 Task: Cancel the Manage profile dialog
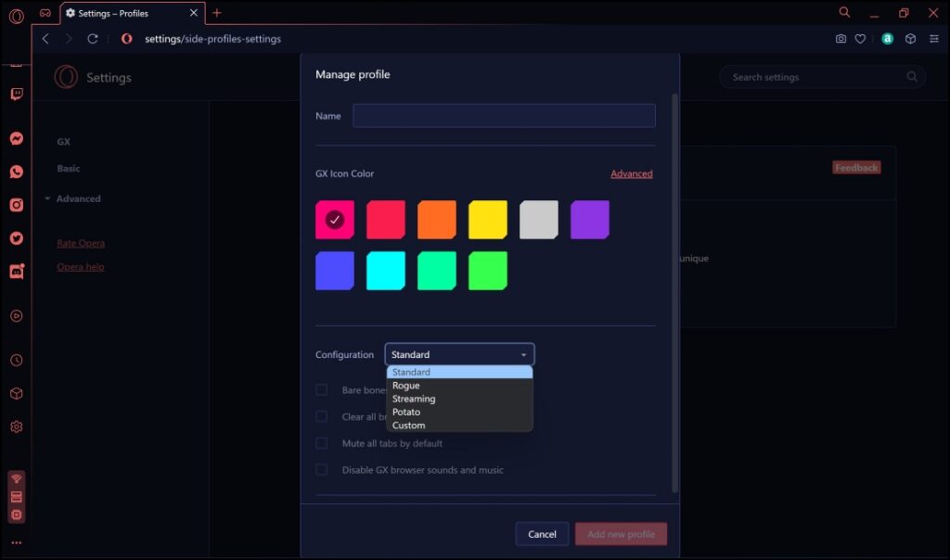pyautogui.click(x=542, y=534)
